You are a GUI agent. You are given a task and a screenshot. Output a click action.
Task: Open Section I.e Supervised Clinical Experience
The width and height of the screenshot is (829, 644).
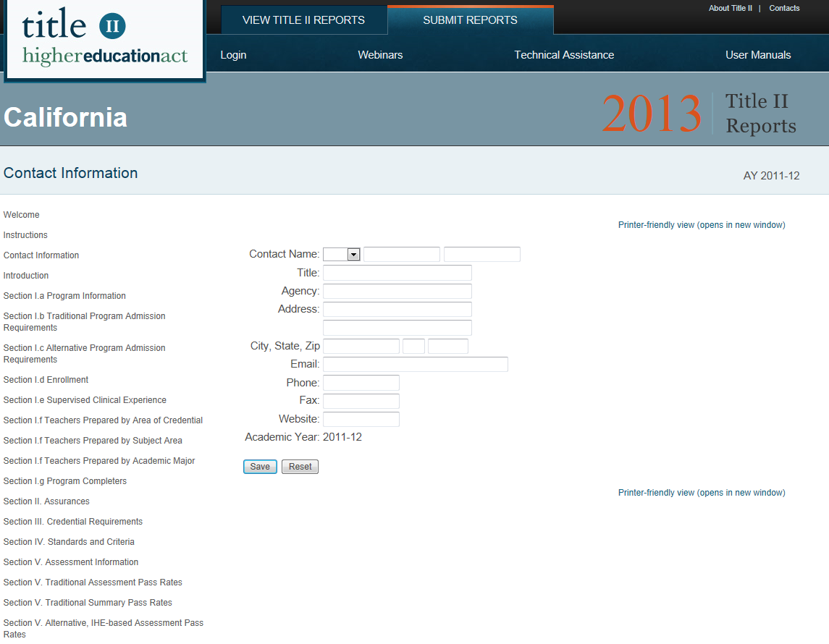(x=85, y=400)
